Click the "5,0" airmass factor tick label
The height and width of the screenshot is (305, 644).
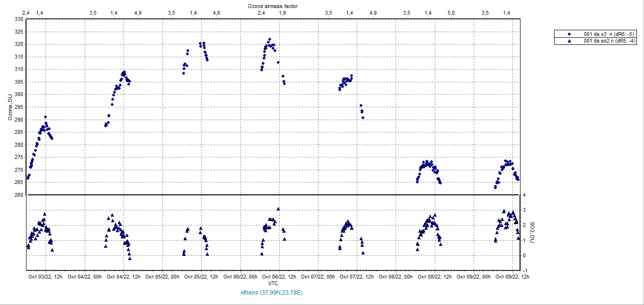(x=451, y=13)
